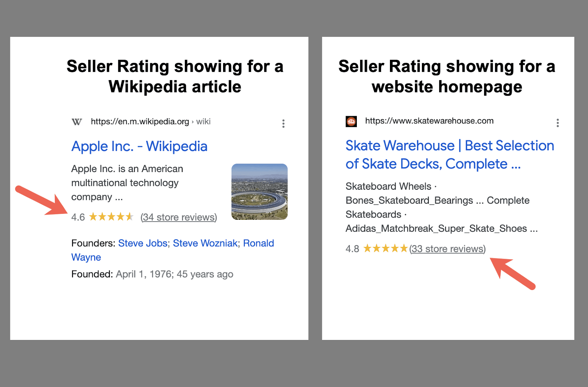The image size is (588, 387).
Task: Click the Ronald Wayne founder link
Action: [x=258, y=243]
